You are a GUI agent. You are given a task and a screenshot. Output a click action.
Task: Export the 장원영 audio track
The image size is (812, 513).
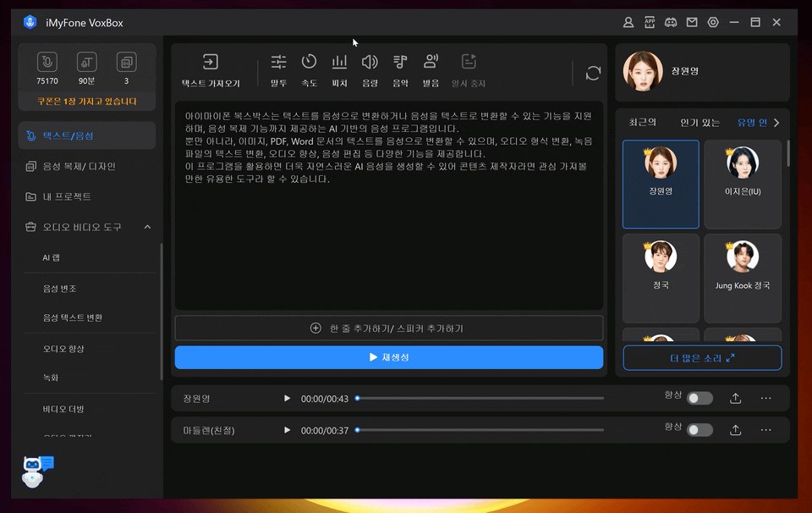tap(735, 399)
